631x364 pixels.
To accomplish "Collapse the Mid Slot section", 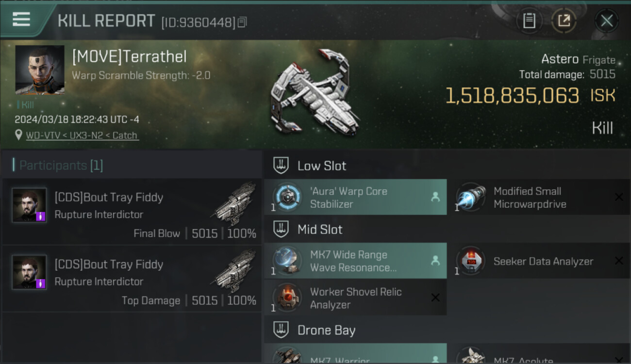I will pyautogui.click(x=281, y=229).
